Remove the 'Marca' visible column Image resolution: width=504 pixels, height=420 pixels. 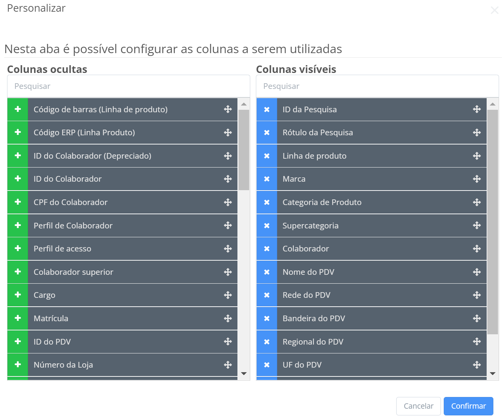tap(267, 179)
